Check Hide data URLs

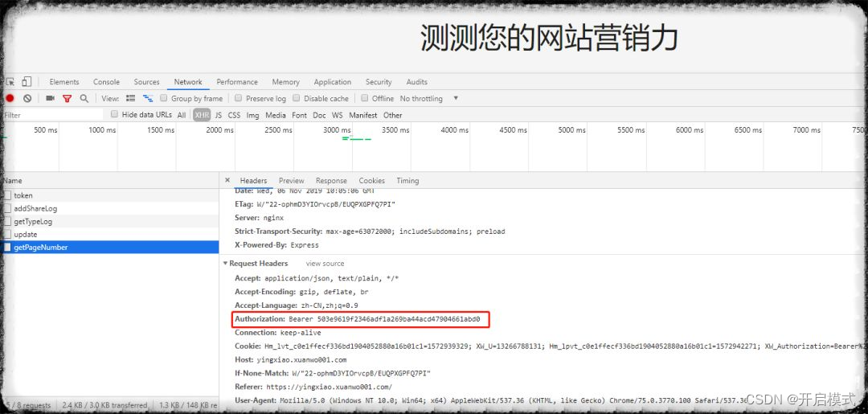coord(115,114)
